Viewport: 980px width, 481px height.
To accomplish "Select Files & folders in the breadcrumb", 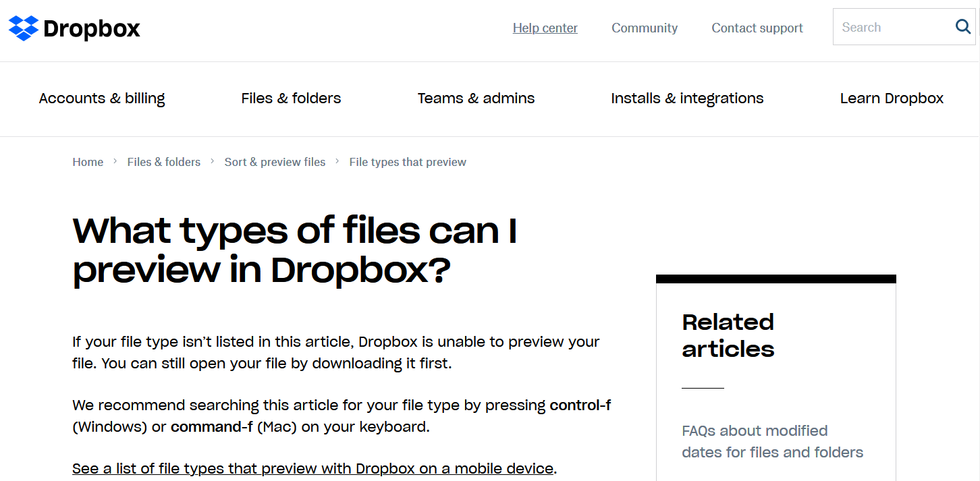I will coord(164,162).
